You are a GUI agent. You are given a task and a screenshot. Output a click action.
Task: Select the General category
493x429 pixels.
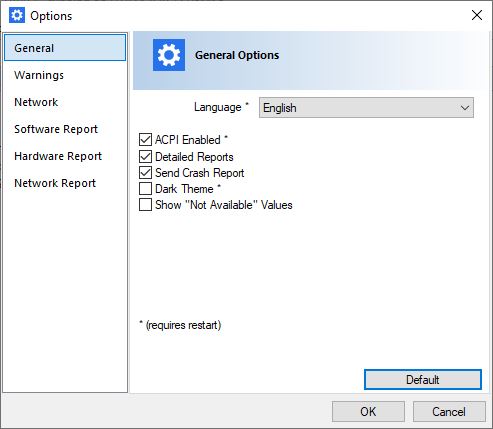[65, 47]
